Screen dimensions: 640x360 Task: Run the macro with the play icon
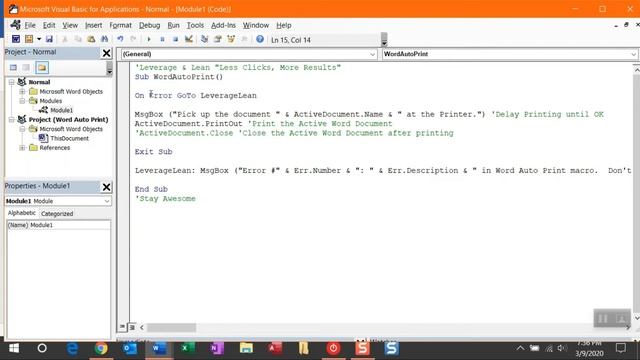pos(149,39)
